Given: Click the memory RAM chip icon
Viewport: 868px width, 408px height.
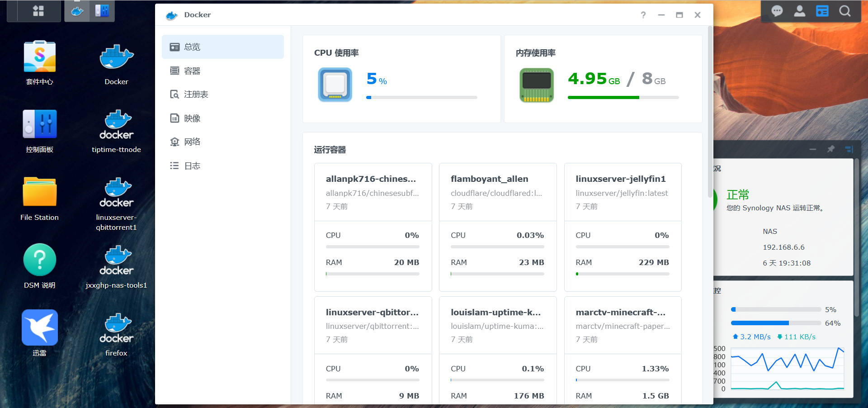Looking at the screenshot, I should coord(537,85).
